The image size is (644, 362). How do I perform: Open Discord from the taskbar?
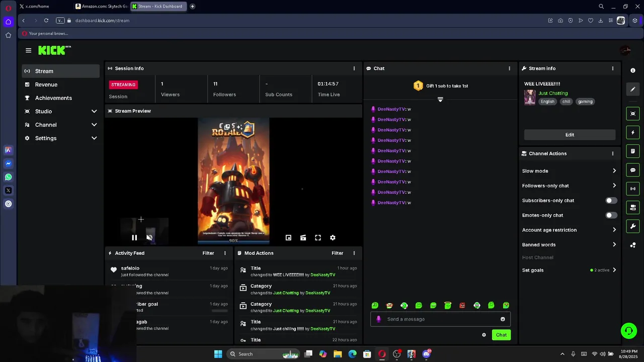coord(426,354)
